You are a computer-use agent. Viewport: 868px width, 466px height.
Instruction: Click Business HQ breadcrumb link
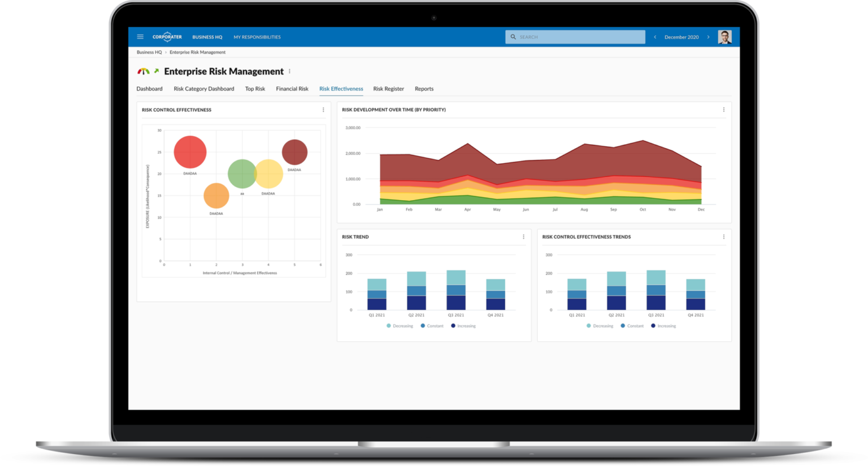pos(149,52)
